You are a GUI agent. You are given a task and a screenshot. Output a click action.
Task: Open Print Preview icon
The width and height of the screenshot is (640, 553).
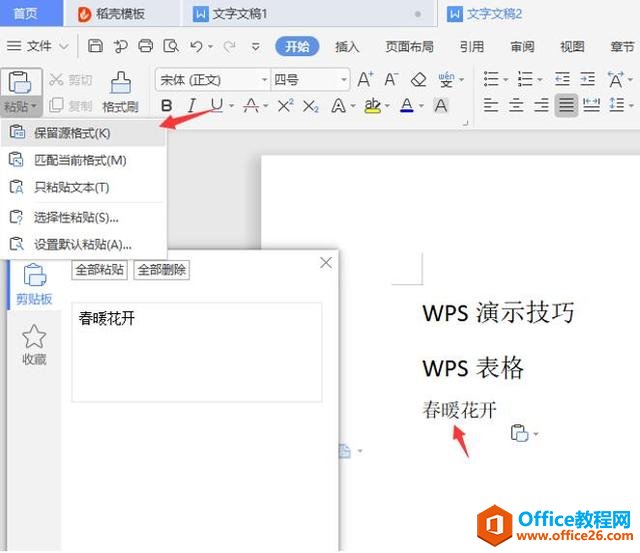pos(171,46)
